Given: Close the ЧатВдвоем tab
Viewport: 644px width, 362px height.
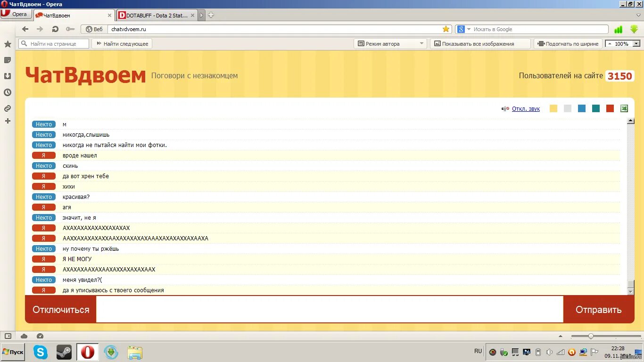Looking at the screenshot, I should [x=109, y=15].
